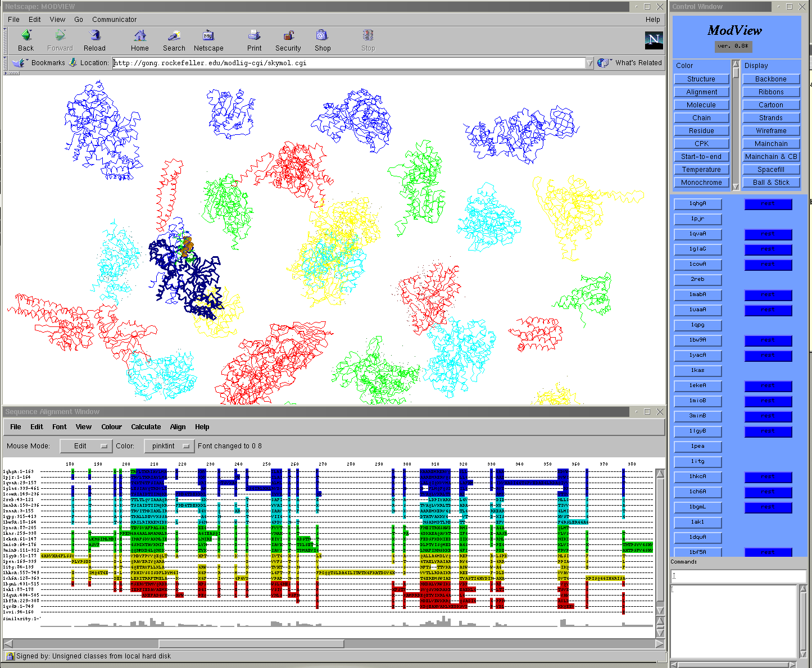This screenshot has width=812, height=668.
Task: Toggle the rest button beside 1bgmL
Action: (768, 507)
